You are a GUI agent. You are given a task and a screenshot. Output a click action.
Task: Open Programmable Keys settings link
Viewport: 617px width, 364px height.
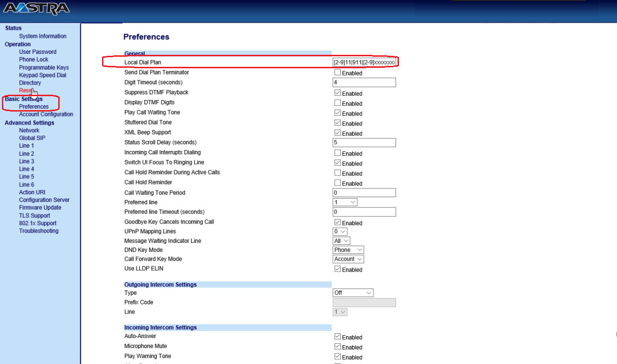pos(44,68)
